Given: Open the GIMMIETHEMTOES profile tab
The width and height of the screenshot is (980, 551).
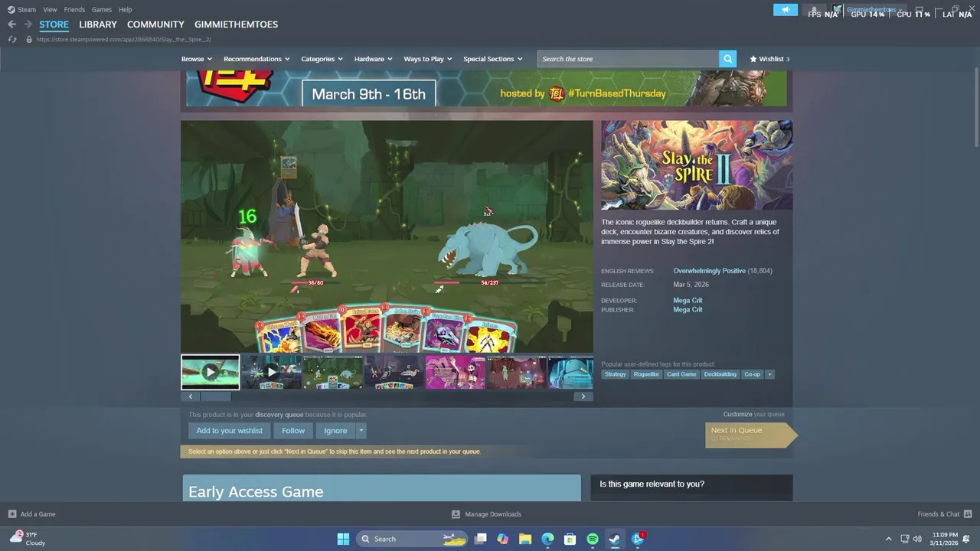Looking at the screenshot, I should point(236,24).
